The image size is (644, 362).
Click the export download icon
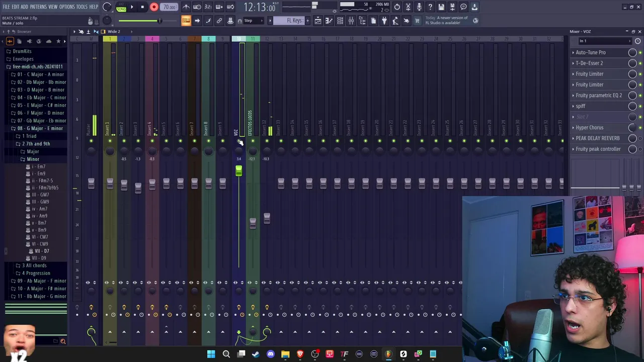click(474, 7)
